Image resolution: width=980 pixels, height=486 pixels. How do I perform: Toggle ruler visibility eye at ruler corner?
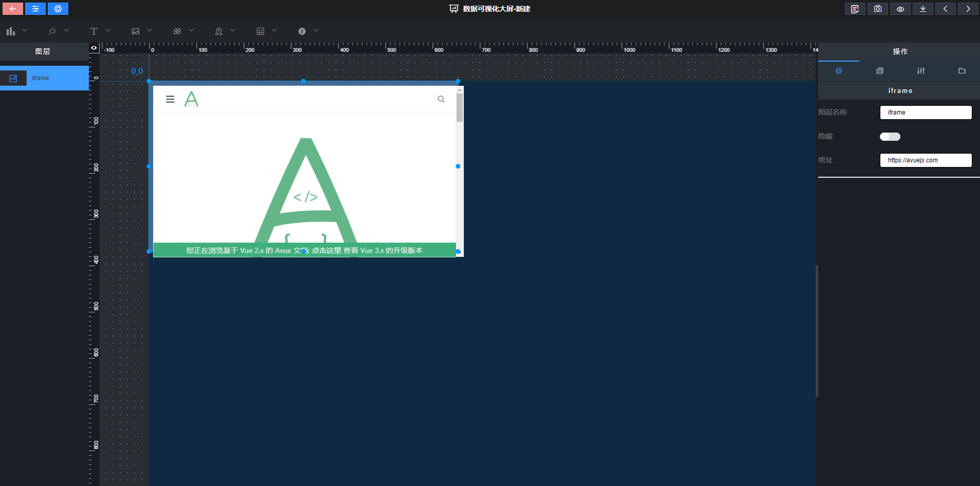click(94, 48)
